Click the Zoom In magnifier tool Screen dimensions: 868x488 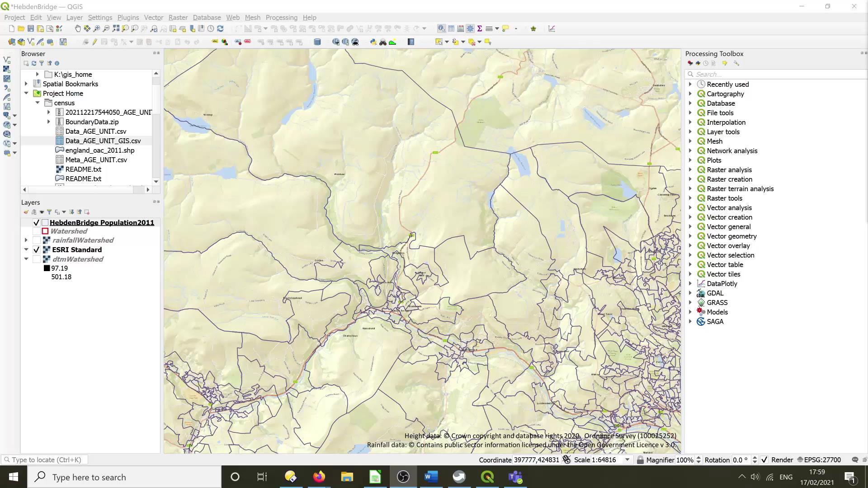point(96,28)
